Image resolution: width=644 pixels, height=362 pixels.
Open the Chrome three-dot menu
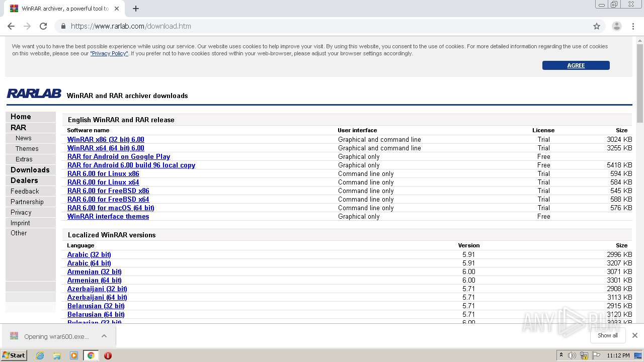point(632,26)
